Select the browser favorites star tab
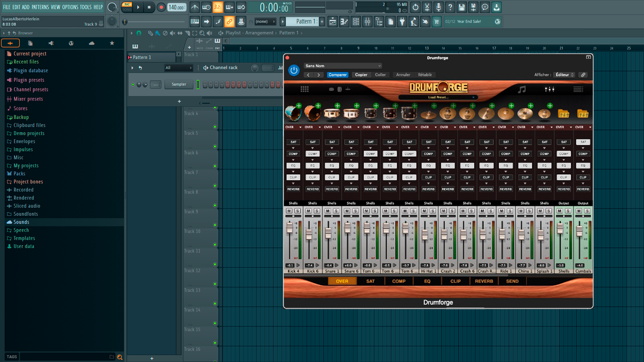 pyautogui.click(x=112, y=43)
